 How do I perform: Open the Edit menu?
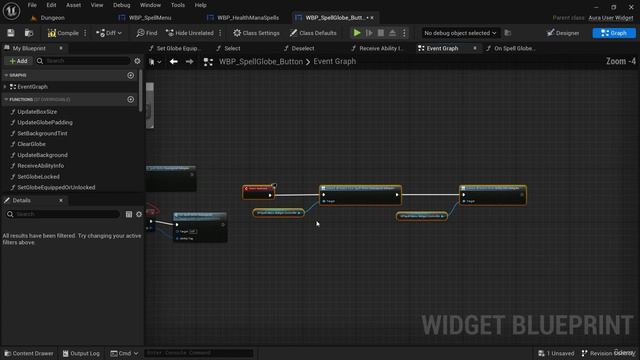pos(51,5)
